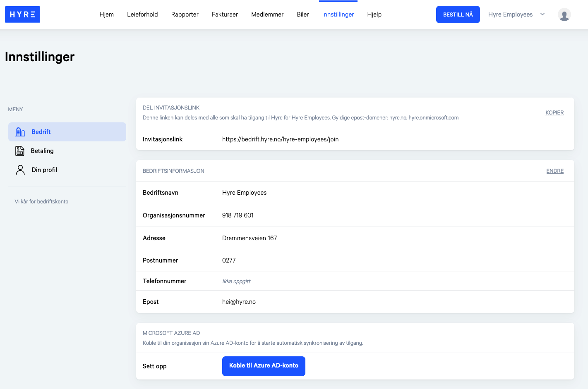Image resolution: width=588 pixels, height=389 pixels.
Task: Click the Organisasjonsnummer label
Action: [x=174, y=215]
